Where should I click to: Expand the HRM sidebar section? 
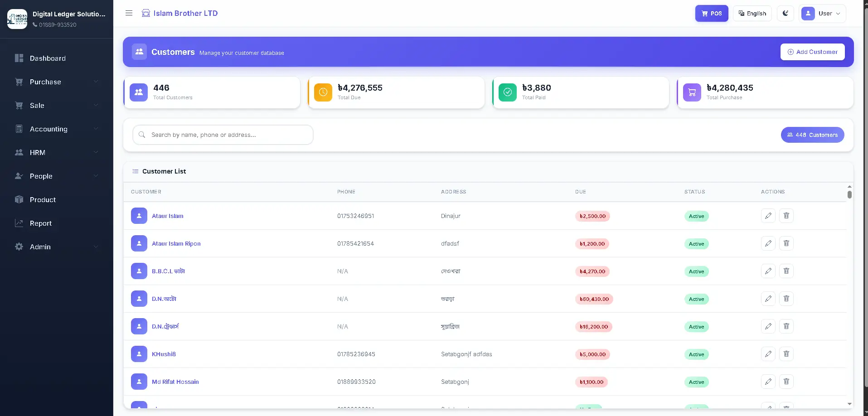click(x=57, y=153)
